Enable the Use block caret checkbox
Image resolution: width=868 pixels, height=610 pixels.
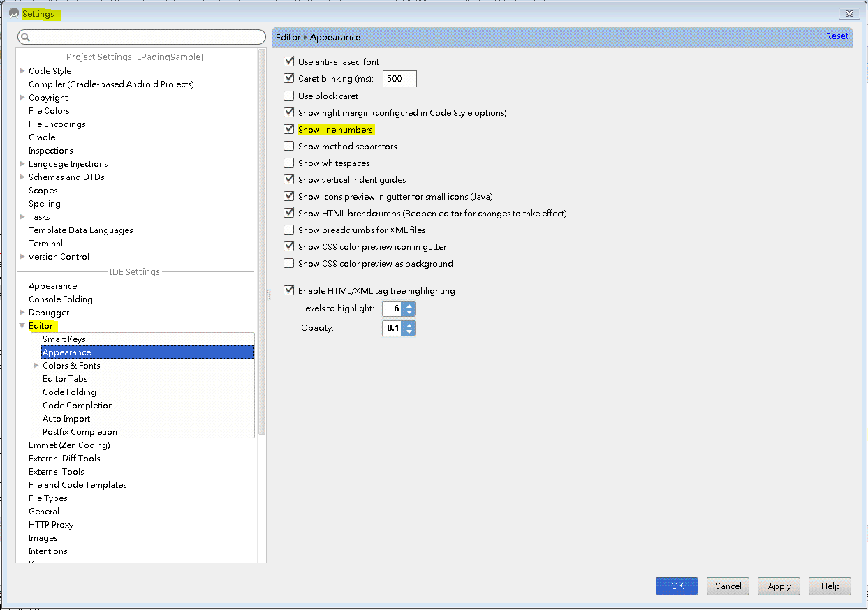(x=289, y=96)
